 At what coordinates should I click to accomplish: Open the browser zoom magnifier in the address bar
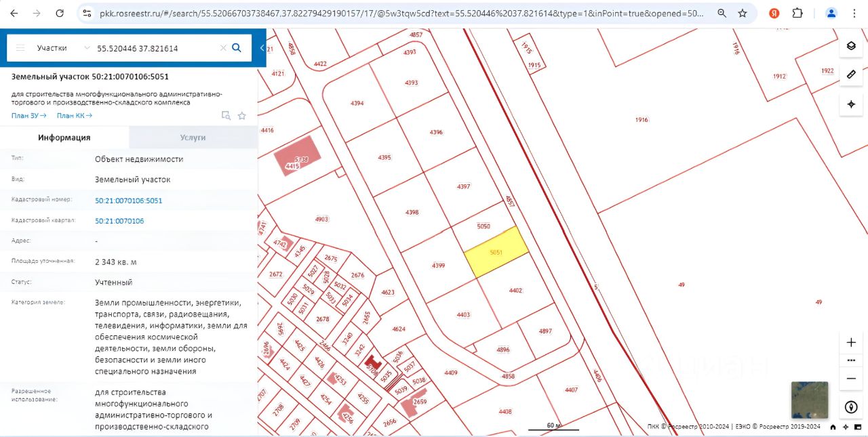[x=722, y=14]
